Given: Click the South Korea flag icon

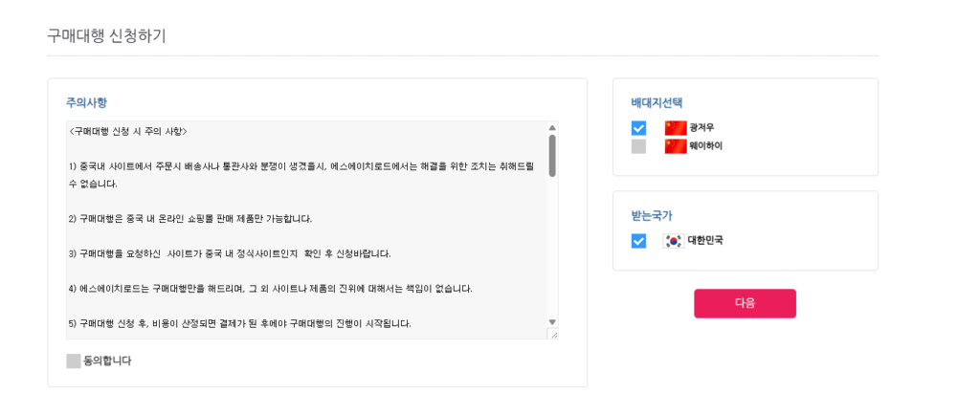Looking at the screenshot, I should coord(674,241).
